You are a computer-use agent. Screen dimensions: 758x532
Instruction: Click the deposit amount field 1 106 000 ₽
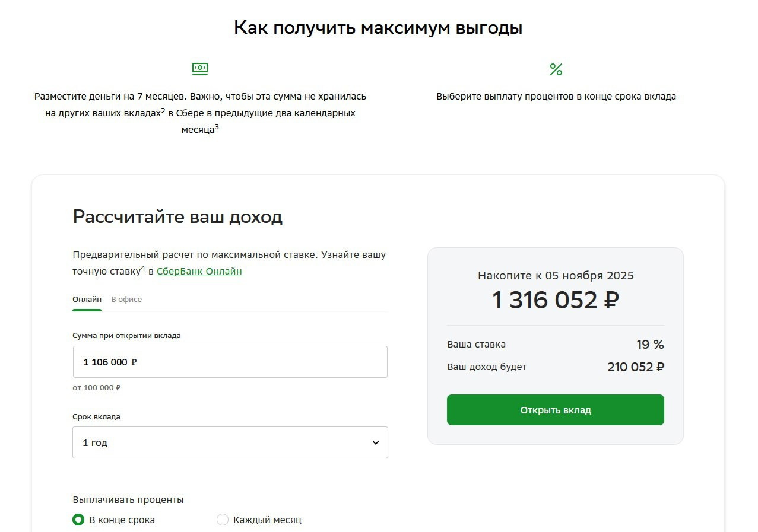click(230, 362)
